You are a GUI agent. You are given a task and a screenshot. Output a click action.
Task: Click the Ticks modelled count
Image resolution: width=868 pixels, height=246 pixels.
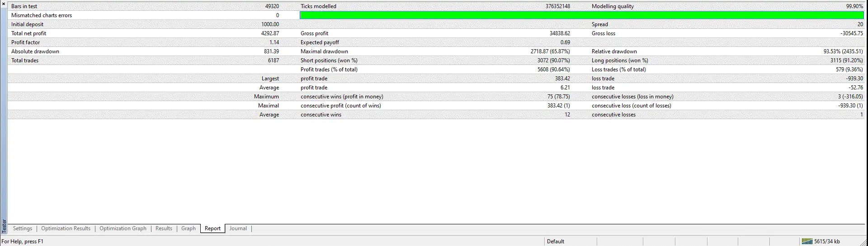(557, 6)
